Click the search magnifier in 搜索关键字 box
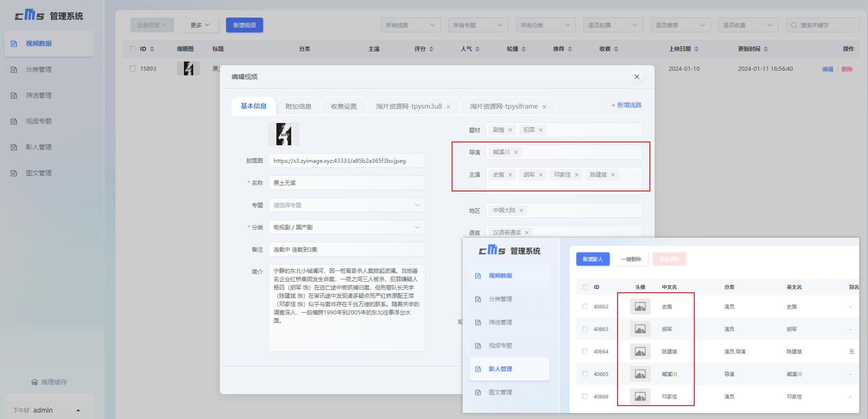The image size is (868, 419). tap(794, 25)
